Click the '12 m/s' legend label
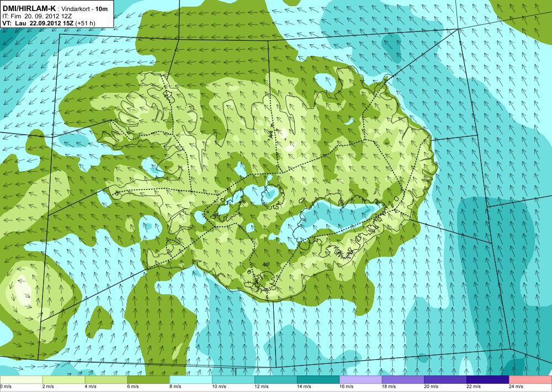 261,386
